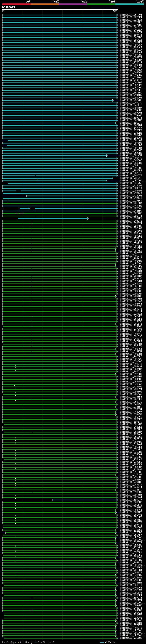Click the red 20% identity legend segment
This screenshot has width=146, height=644.
click(x=16, y=4)
